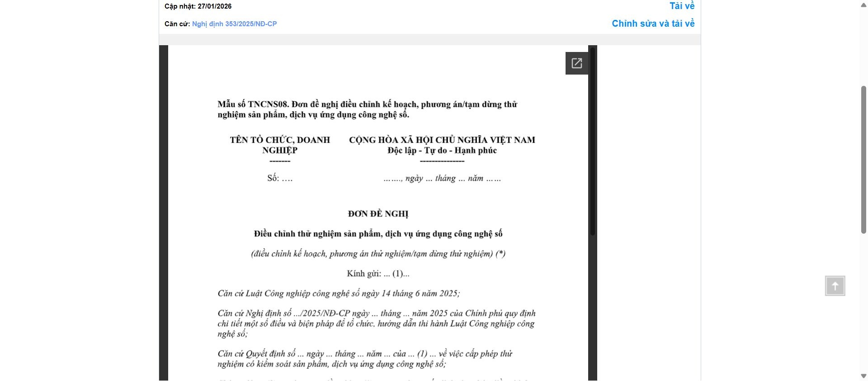Click the 'Cập nhật: 27/01/2026' text

click(198, 6)
